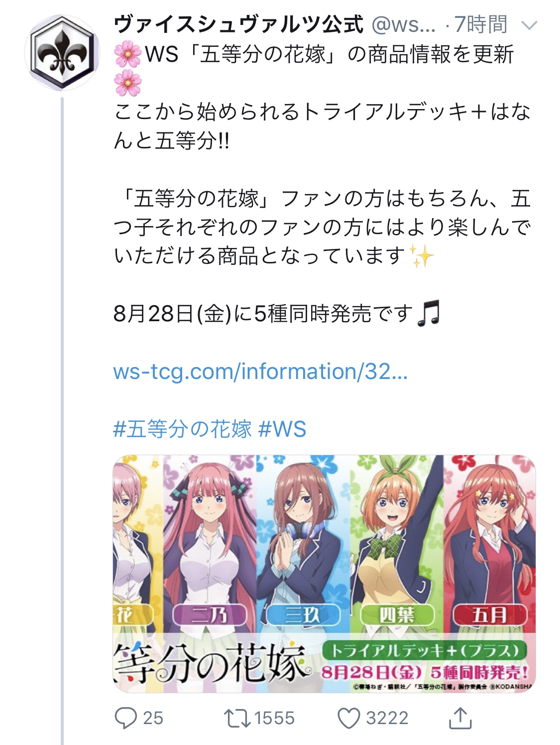This screenshot has height=745, width=560.
Task: Tap the retweet icon showing 1555
Action: 237,718
